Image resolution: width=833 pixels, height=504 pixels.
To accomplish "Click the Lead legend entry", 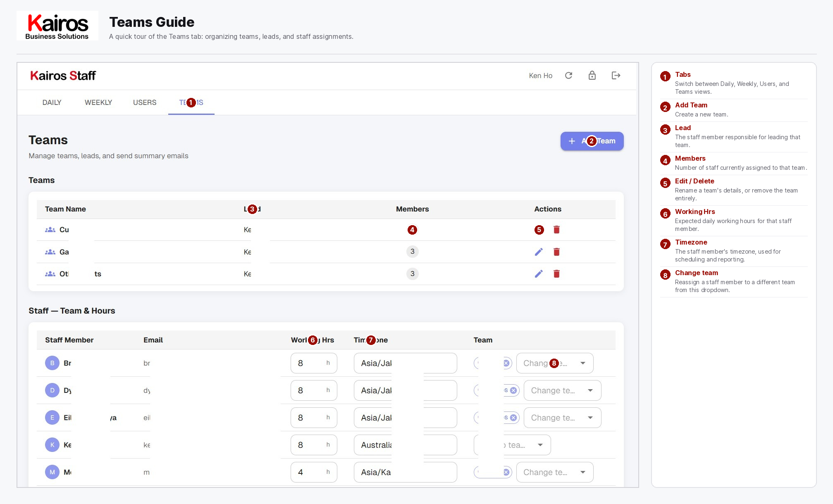I will (x=734, y=136).
